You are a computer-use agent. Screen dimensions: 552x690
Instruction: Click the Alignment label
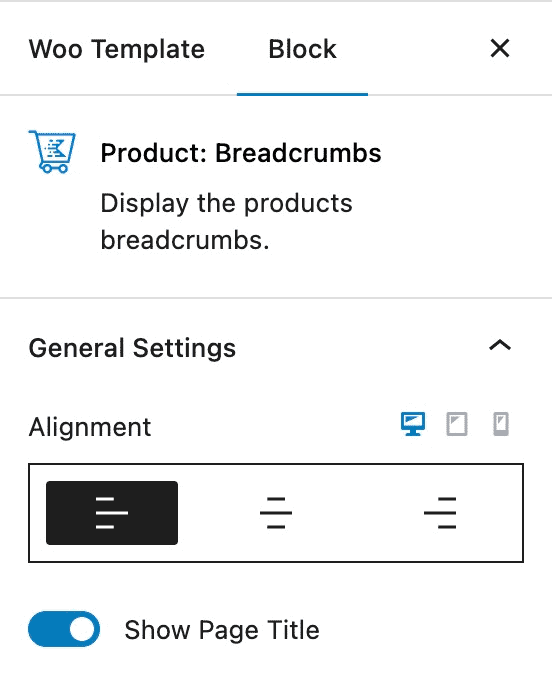point(90,427)
